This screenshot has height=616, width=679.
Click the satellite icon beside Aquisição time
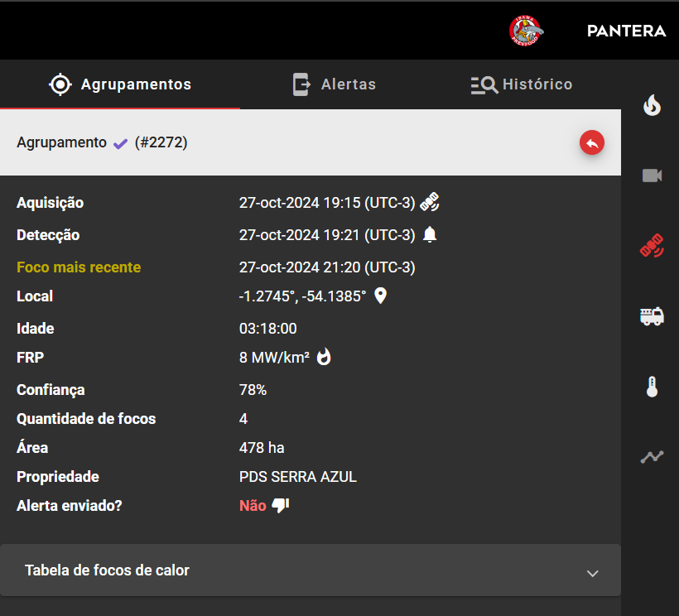[430, 202]
